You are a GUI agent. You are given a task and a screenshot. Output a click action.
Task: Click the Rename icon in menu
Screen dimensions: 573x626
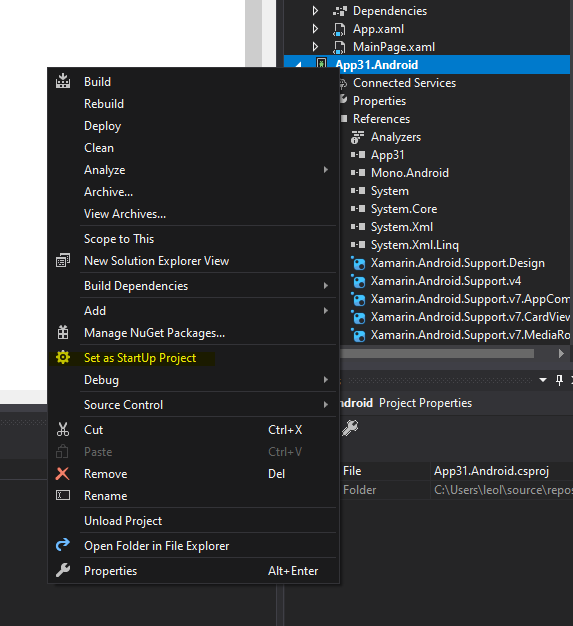(63, 495)
